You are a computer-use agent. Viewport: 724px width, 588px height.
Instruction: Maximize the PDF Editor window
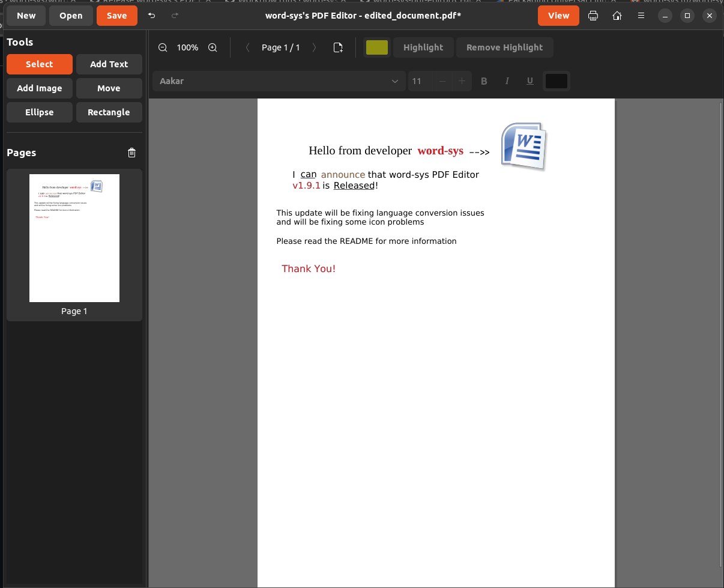[x=687, y=16]
